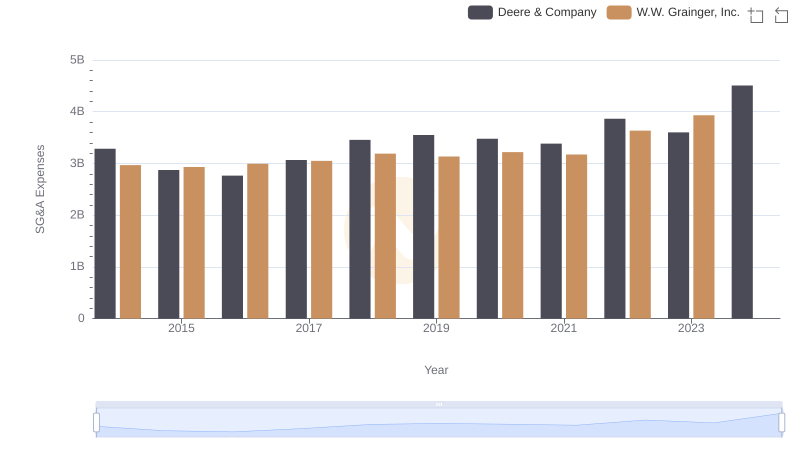Click the SG&A Expenses axis title
Image resolution: width=800 pixels, height=461 pixels.
pos(40,189)
